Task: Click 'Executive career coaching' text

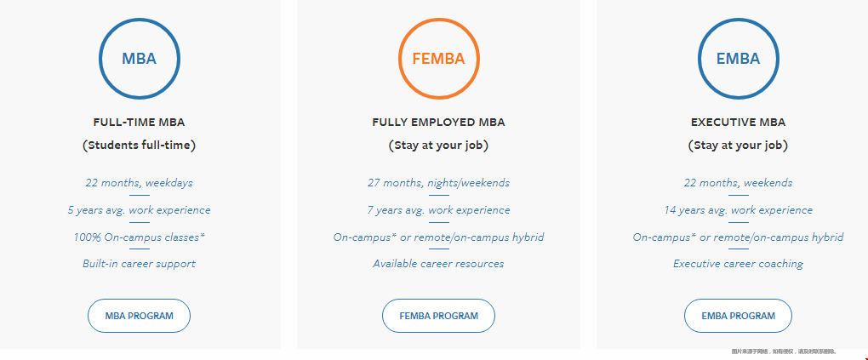Action: coord(738,264)
